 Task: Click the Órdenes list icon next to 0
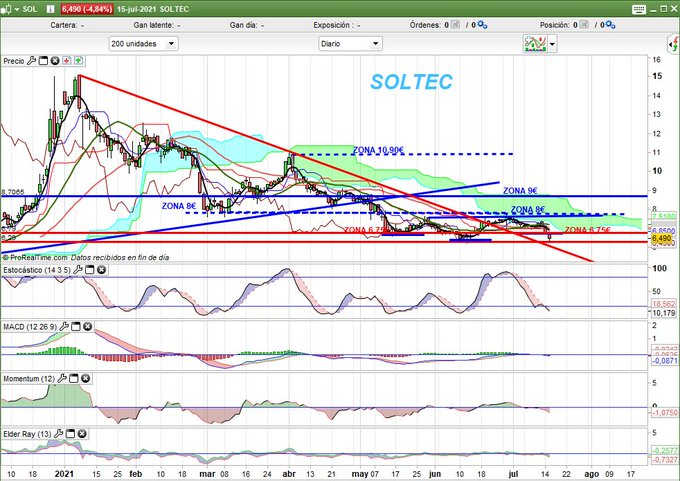click(455, 25)
